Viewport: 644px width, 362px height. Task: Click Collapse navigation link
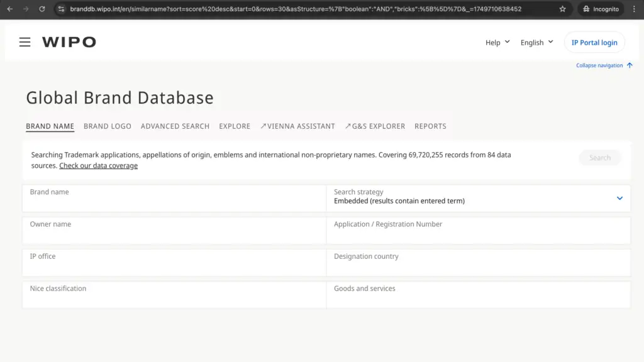[x=599, y=65]
